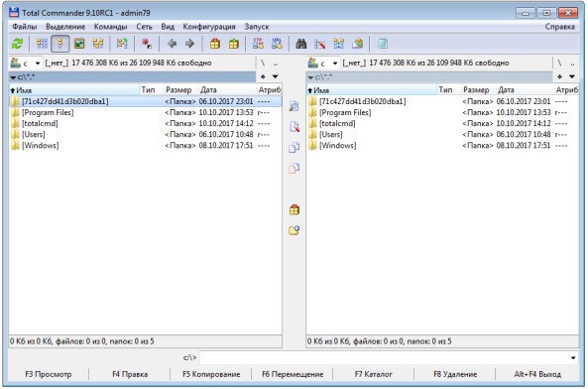Image resolution: width=588 pixels, height=389 pixels.
Task: Open the right panel drive dropdown
Action: point(334,64)
